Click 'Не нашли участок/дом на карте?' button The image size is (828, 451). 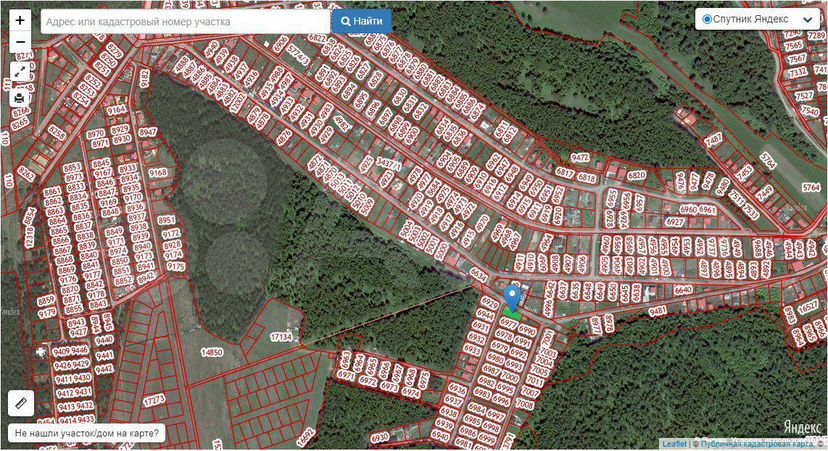[x=86, y=434]
